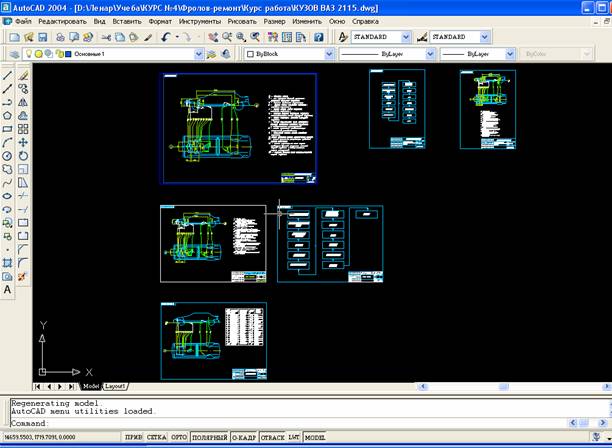Expand the ByLayer linetype dropdown

(430, 54)
